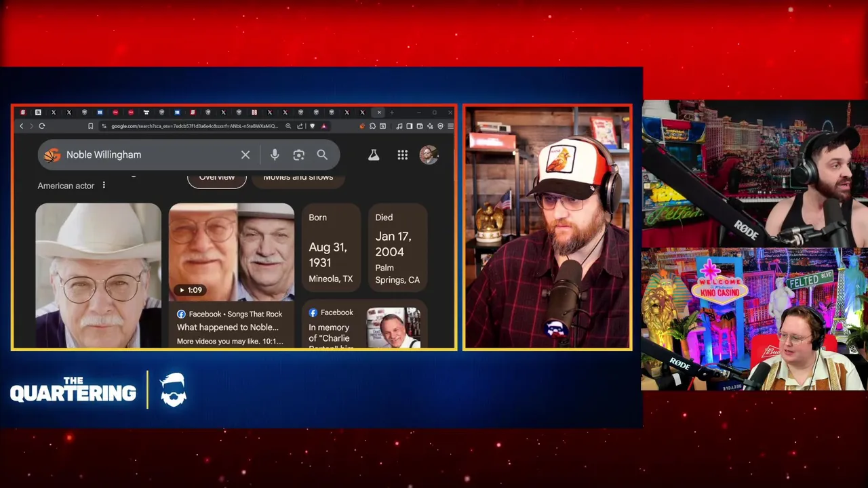
Task: Open the Died Jan 17, 2004 card
Action: pos(397,248)
